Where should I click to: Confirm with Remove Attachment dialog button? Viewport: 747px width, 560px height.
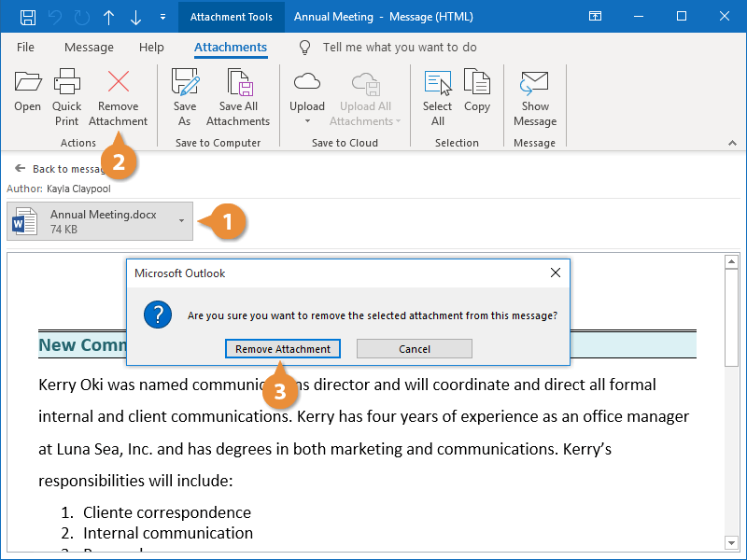coord(283,348)
